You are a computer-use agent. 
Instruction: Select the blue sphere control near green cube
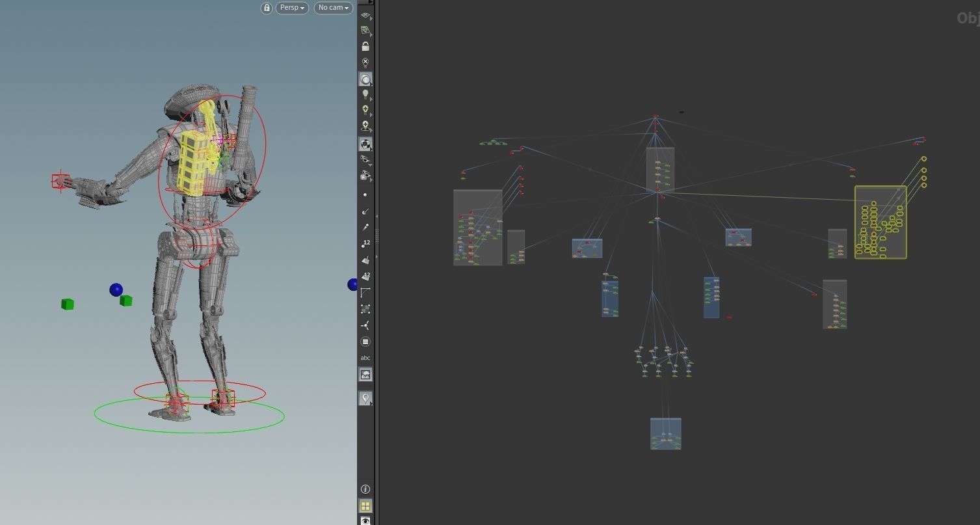(116, 289)
